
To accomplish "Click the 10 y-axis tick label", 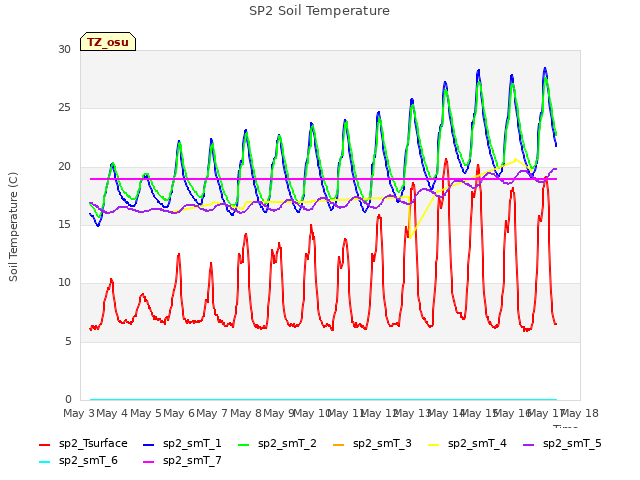I will (x=64, y=282).
